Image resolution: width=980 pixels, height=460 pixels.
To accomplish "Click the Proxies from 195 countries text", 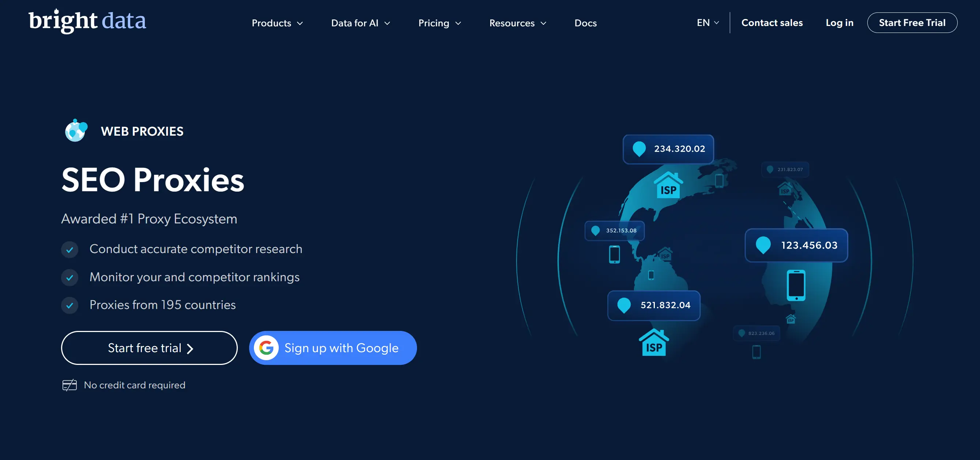I will click(x=162, y=305).
